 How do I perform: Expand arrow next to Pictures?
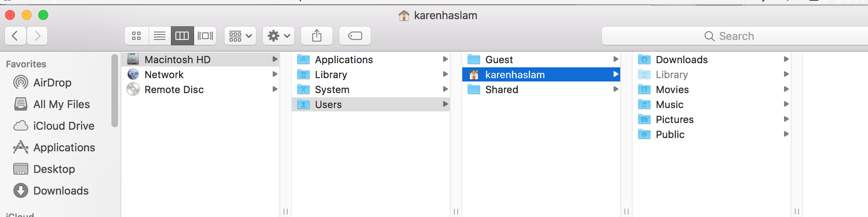(x=786, y=119)
